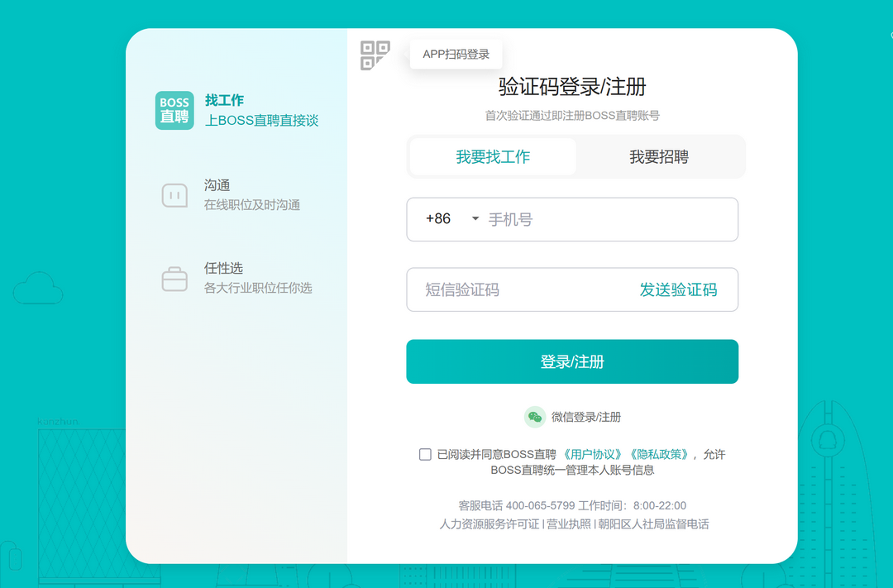Click the BOSS直聘 logo icon

[x=174, y=111]
